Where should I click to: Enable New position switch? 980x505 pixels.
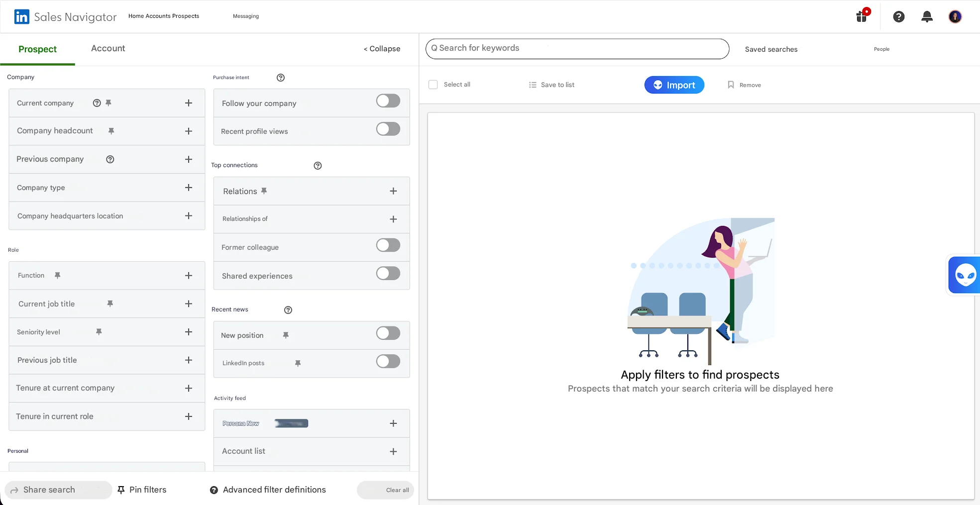(388, 333)
